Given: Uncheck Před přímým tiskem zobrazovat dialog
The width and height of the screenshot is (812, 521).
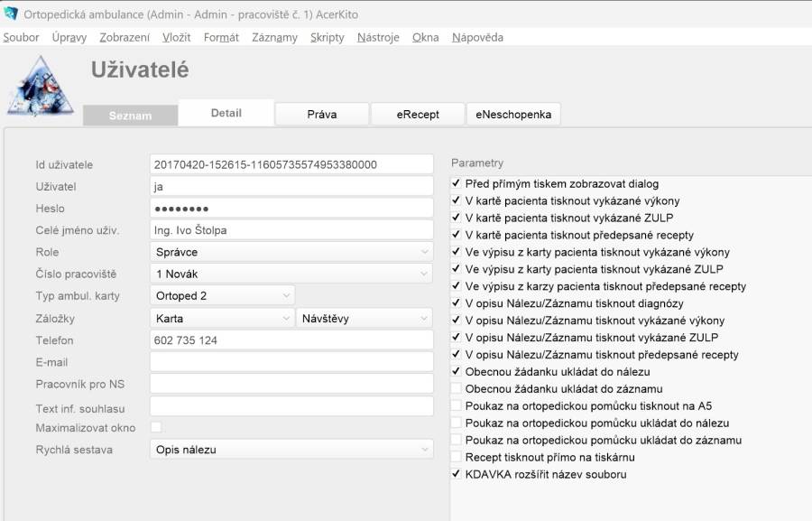Looking at the screenshot, I should click(457, 183).
